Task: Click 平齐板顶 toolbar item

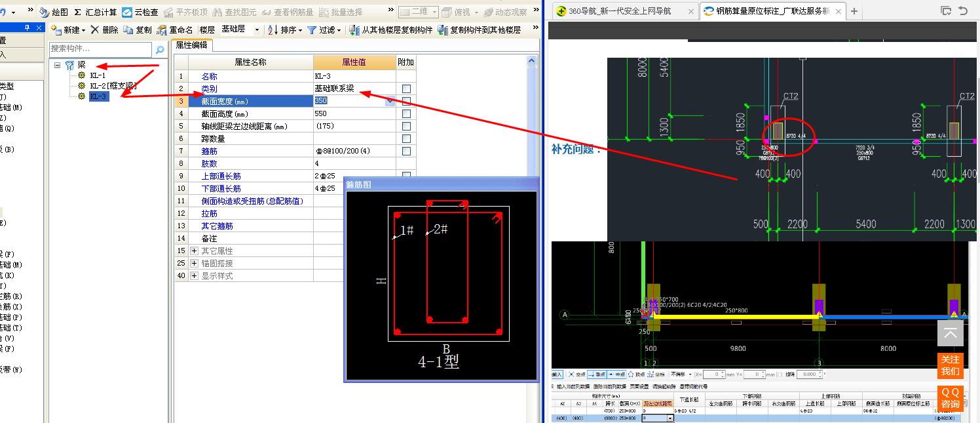Action: (x=185, y=12)
